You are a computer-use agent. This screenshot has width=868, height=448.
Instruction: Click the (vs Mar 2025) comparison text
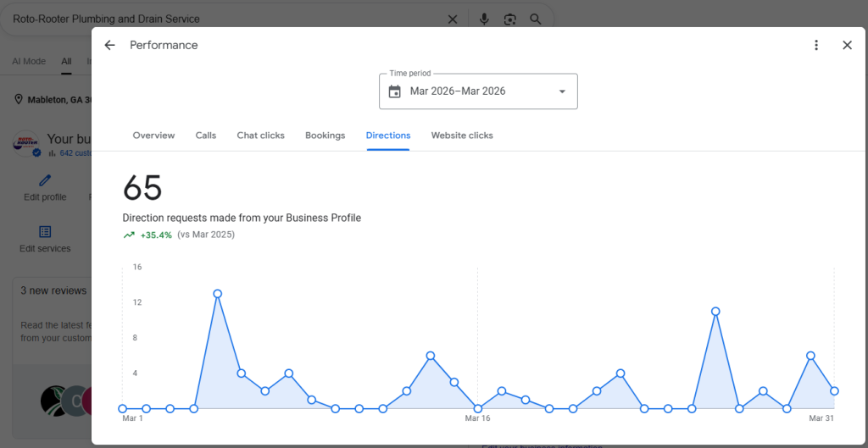(206, 235)
